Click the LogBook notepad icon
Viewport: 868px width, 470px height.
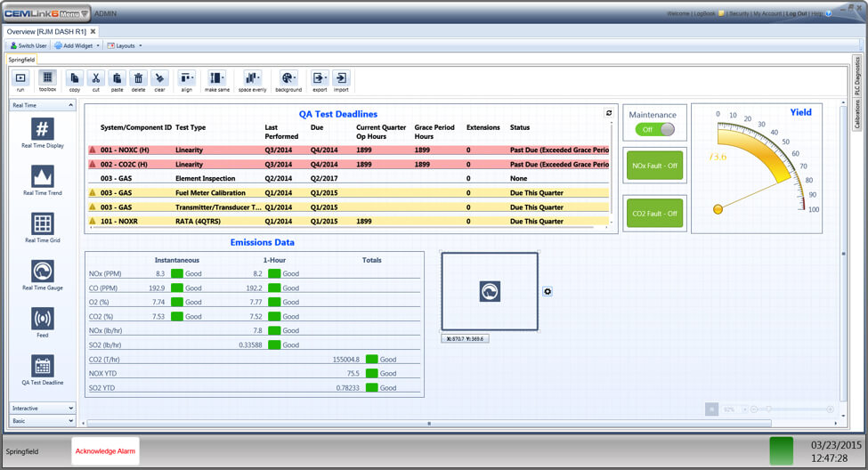coord(721,13)
